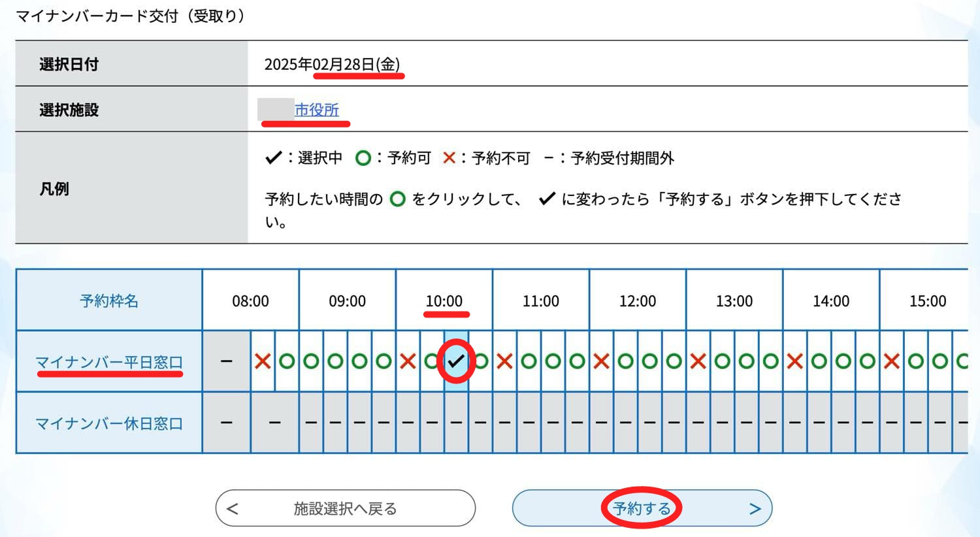Open the 市役所 facility link

click(317, 110)
